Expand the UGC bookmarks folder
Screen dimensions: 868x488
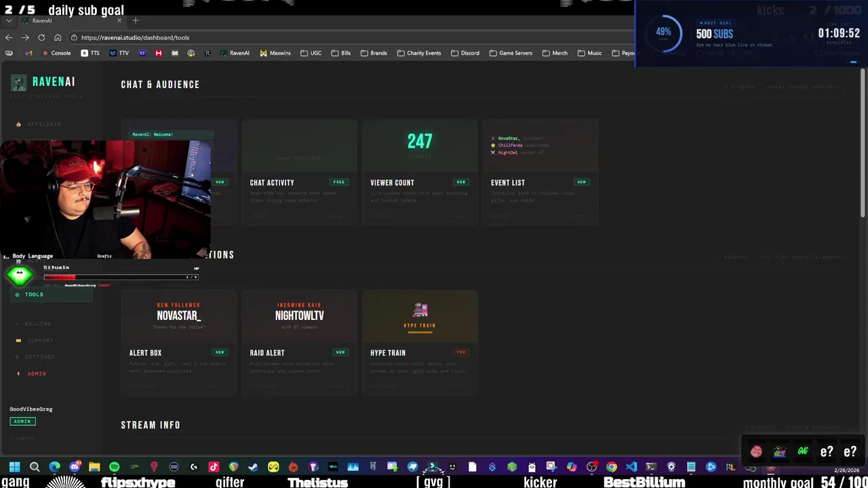coord(311,53)
